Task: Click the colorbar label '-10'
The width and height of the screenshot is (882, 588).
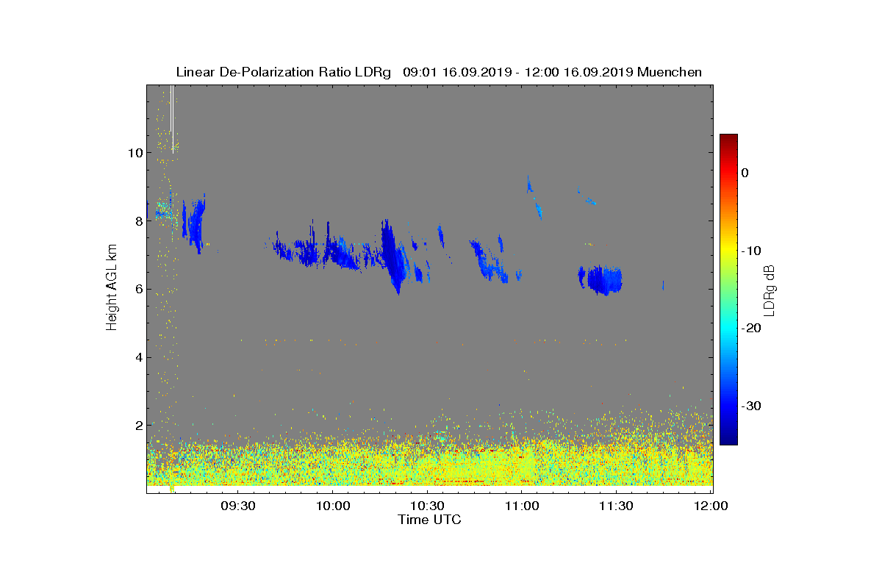Action: pos(751,251)
